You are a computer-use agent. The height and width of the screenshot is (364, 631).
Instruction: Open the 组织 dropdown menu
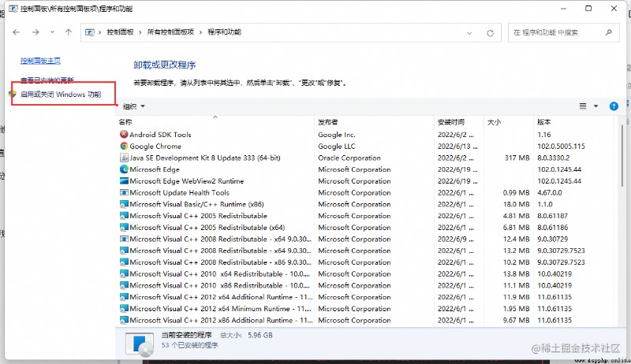coord(133,106)
